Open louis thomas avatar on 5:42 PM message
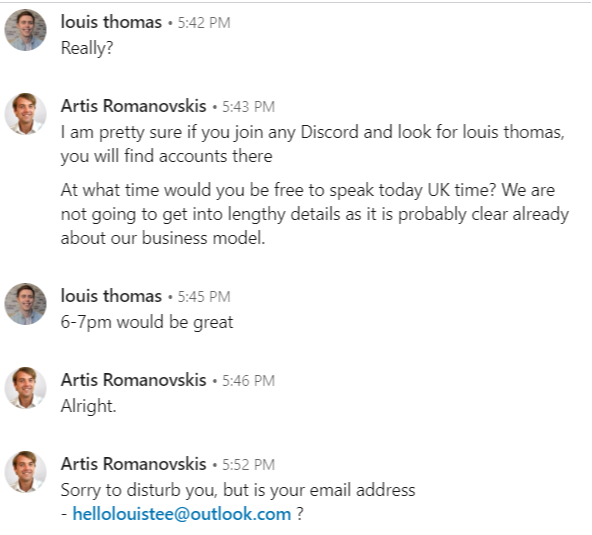The image size is (592, 535). [25, 30]
